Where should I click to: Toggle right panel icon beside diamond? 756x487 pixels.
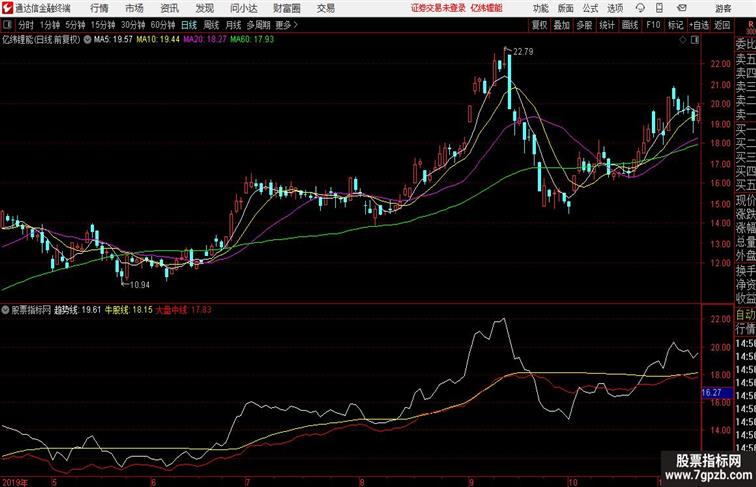point(695,40)
